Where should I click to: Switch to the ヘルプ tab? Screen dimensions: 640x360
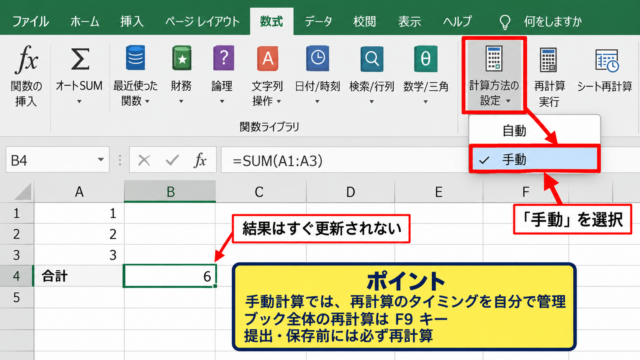457,21
